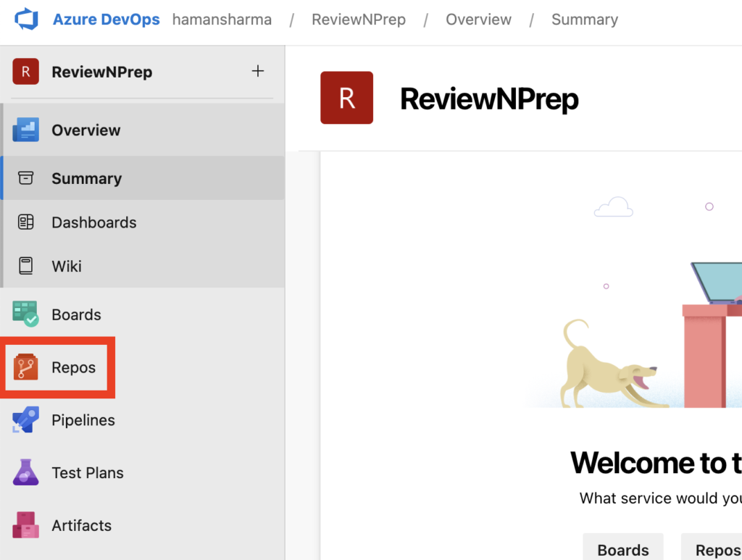Image resolution: width=742 pixels, height=560 pixels.
Task: Click the Repos service button on welcome panel
Action: [712, 548]
